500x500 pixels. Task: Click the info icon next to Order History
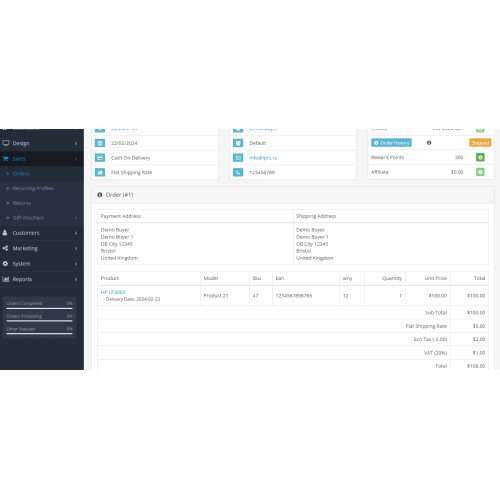click(x=429, y=143)
